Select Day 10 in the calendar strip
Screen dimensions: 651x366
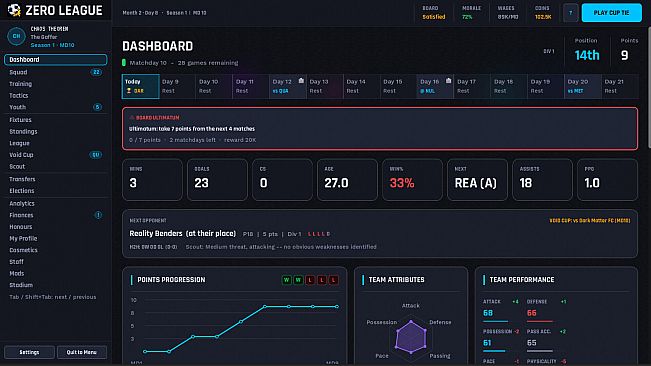[214, 86]
